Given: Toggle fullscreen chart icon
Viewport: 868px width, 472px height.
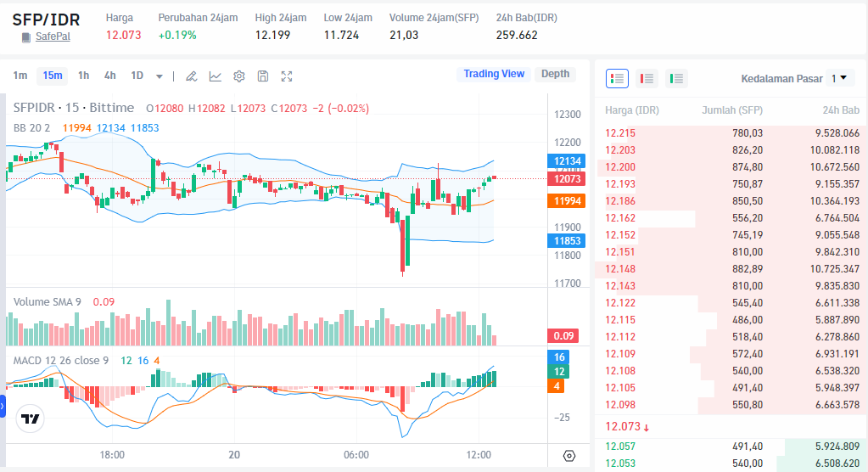Looking at the screenshot, I should pos(287,76).
